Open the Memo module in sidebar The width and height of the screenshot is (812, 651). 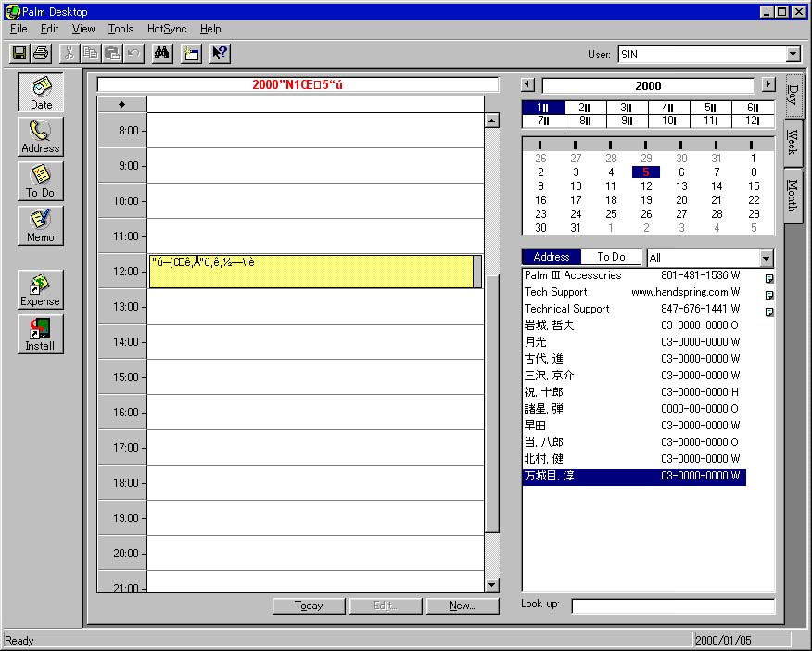41,225
